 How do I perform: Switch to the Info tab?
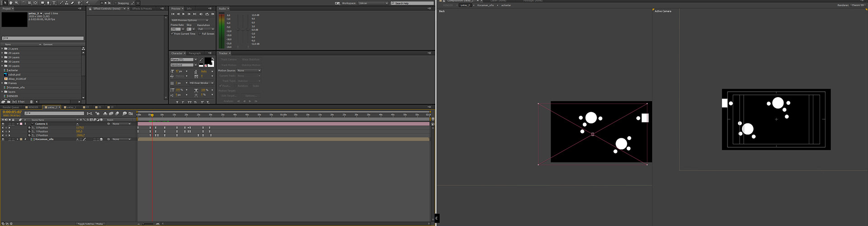189,9
